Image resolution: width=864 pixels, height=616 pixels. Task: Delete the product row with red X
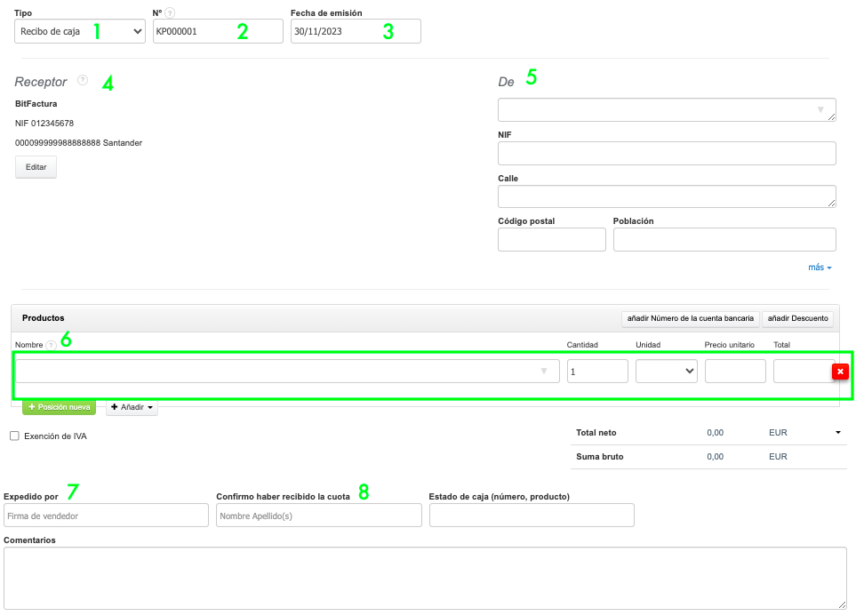tap(840, 372)
